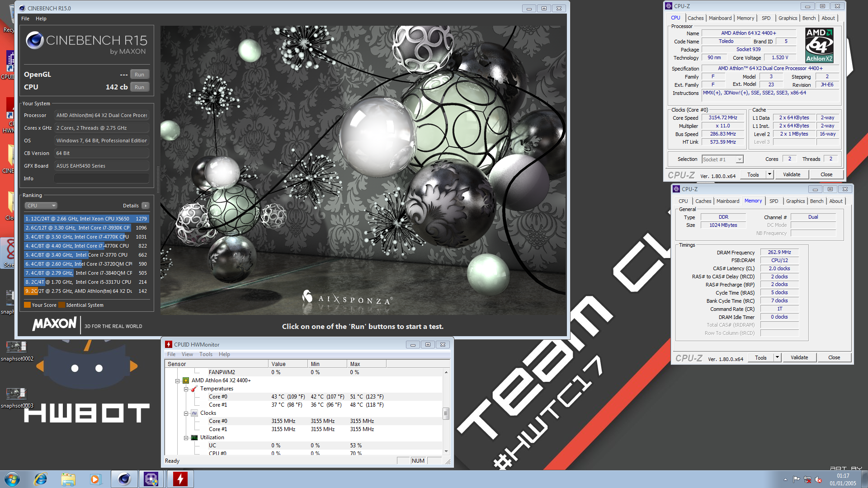Click Tools button in top CPU-Z window
Screen dimensions: 868x488
tap(753, 175)
